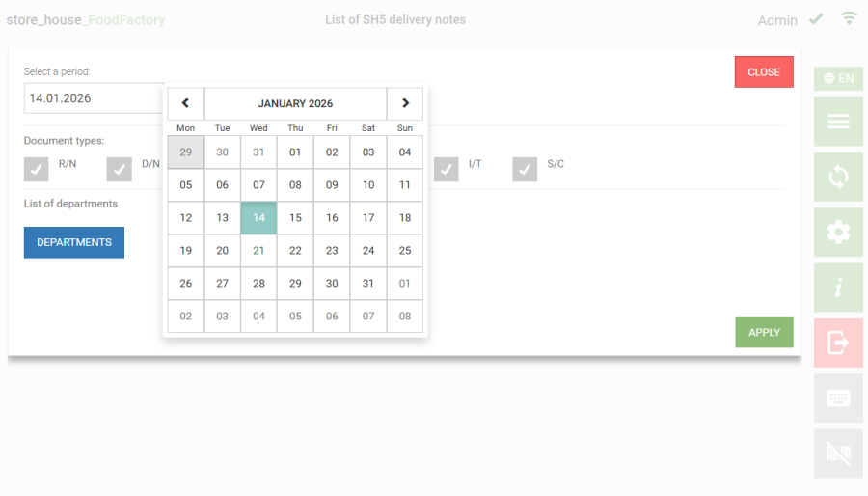Click the DEPARTMENTS button
The width and height of the screenshot is (868, 496).
(x=74, y=242)
